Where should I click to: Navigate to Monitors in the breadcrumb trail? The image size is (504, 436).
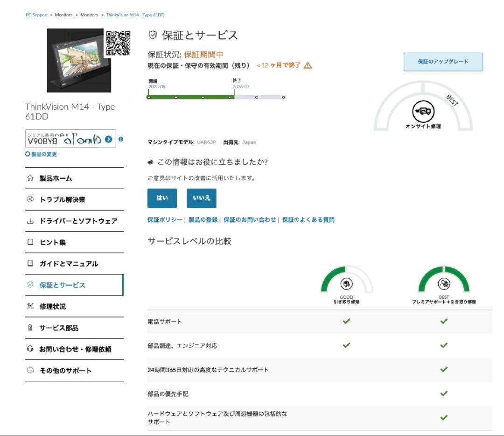[x=63, y=14]
